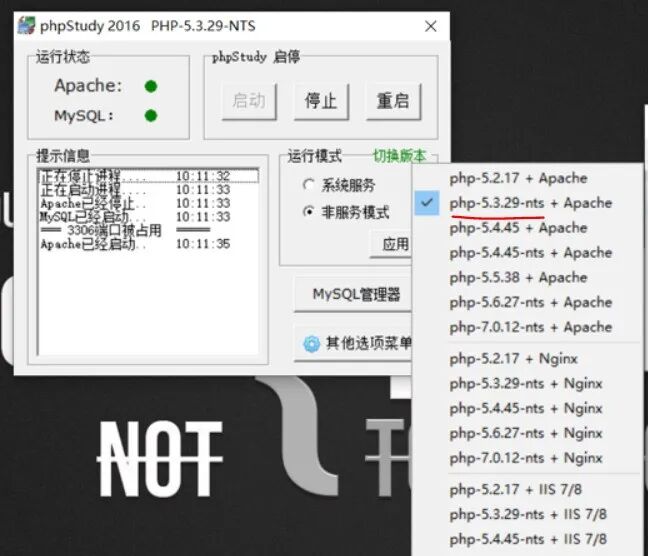Viewport: 648px width, 556px height.
Task: Choose php-7.0.12-nts + Nginx
Action: coord(527,458)
